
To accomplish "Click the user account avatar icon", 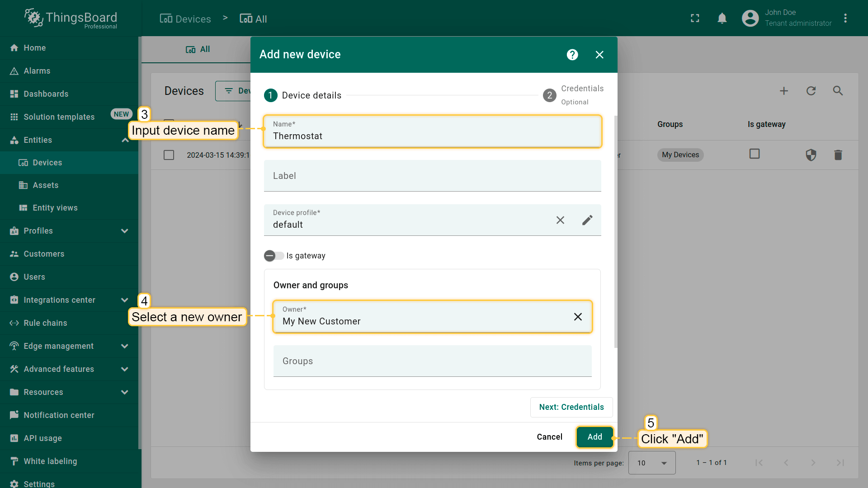I will (750, 19).
